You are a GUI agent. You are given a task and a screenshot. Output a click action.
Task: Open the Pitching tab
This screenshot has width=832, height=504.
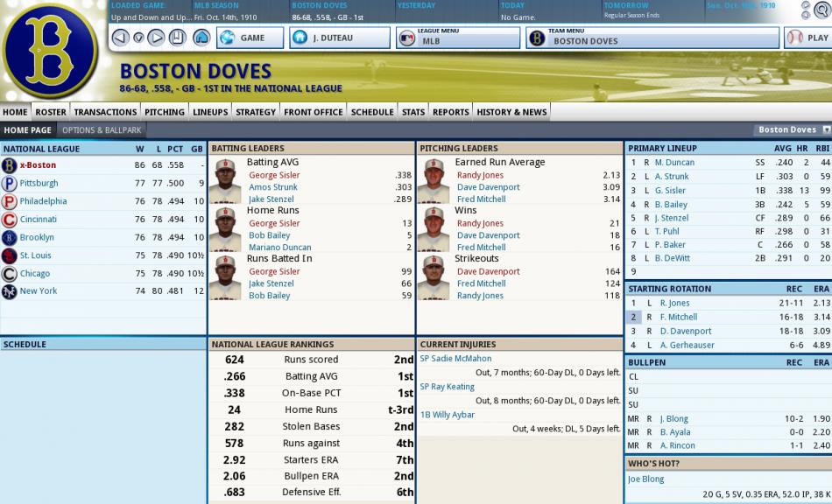[x=165, y=112]
